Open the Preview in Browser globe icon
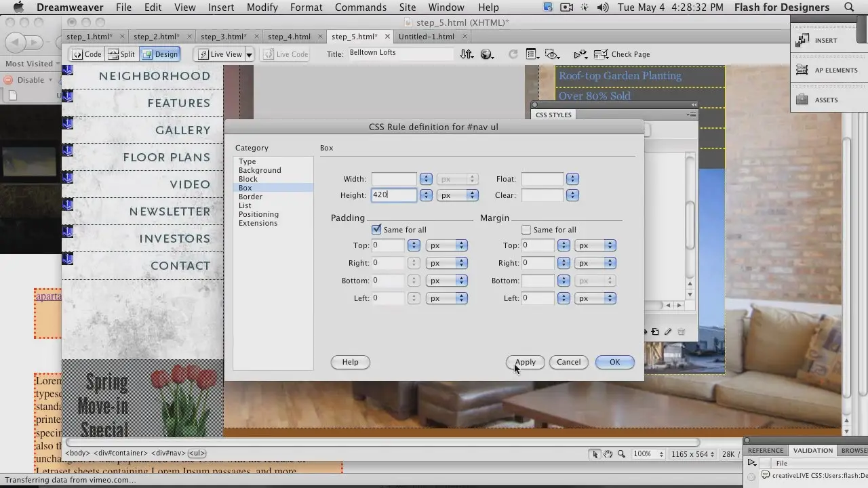Viewport: 868px width, 488px height. [487, 54]
